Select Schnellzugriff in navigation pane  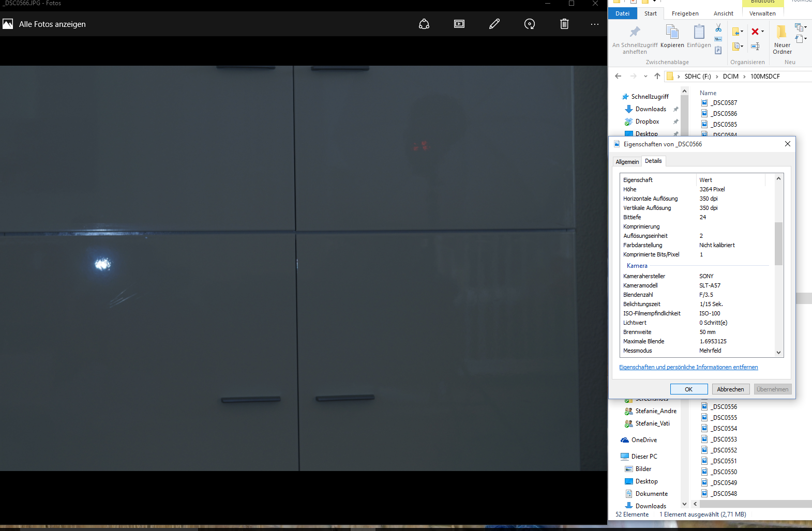[650, 97]
